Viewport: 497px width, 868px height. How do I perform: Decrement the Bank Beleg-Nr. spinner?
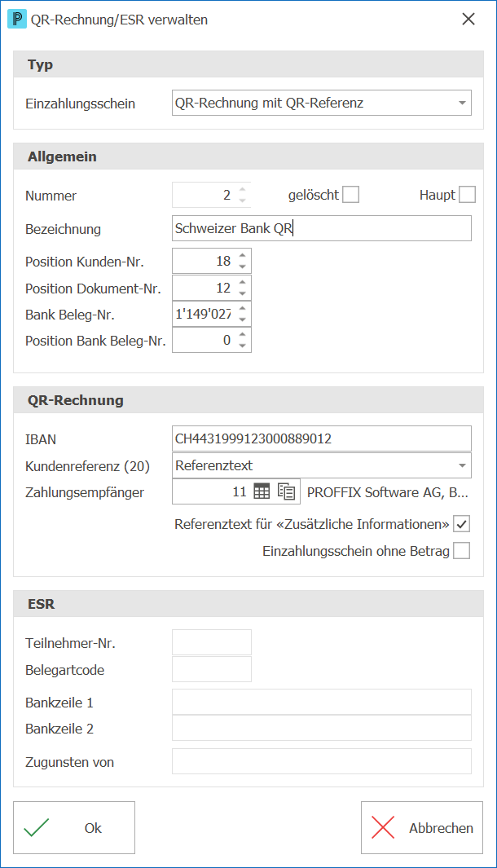pos(243,319)
